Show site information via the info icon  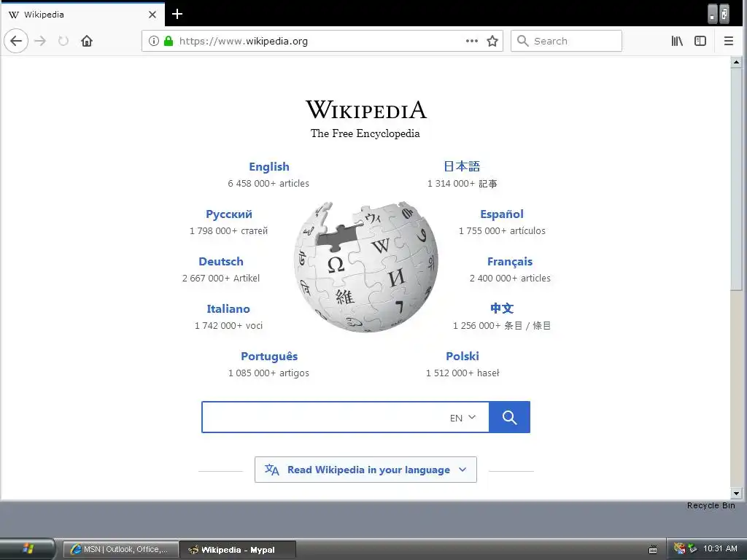point(153,41)
